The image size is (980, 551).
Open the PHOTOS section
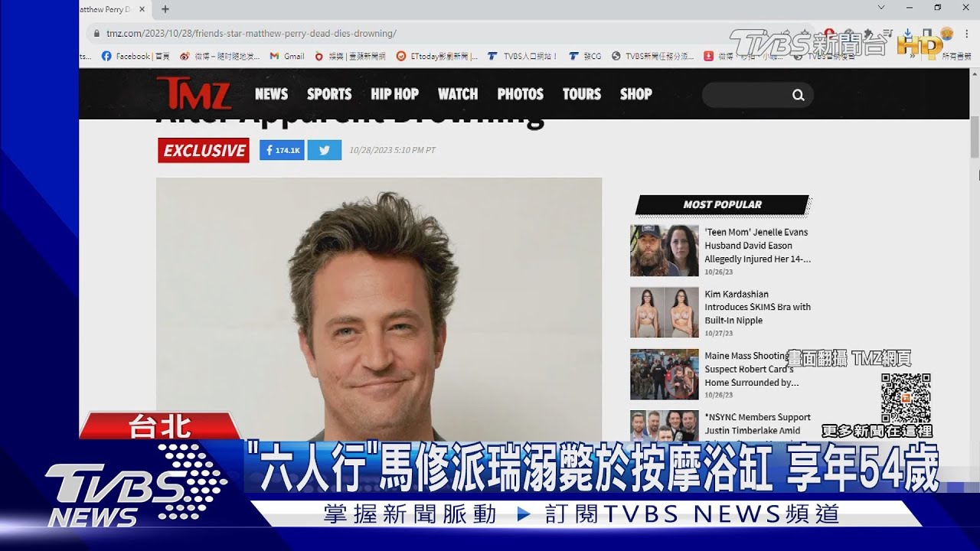coord(520,94)
